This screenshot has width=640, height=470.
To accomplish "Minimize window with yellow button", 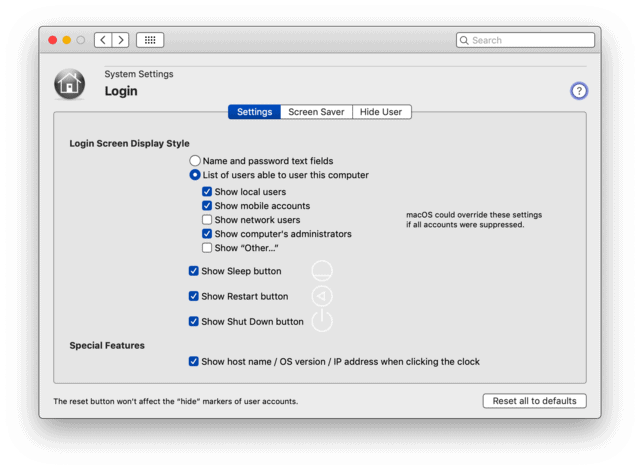I will (x=67, y=40).
